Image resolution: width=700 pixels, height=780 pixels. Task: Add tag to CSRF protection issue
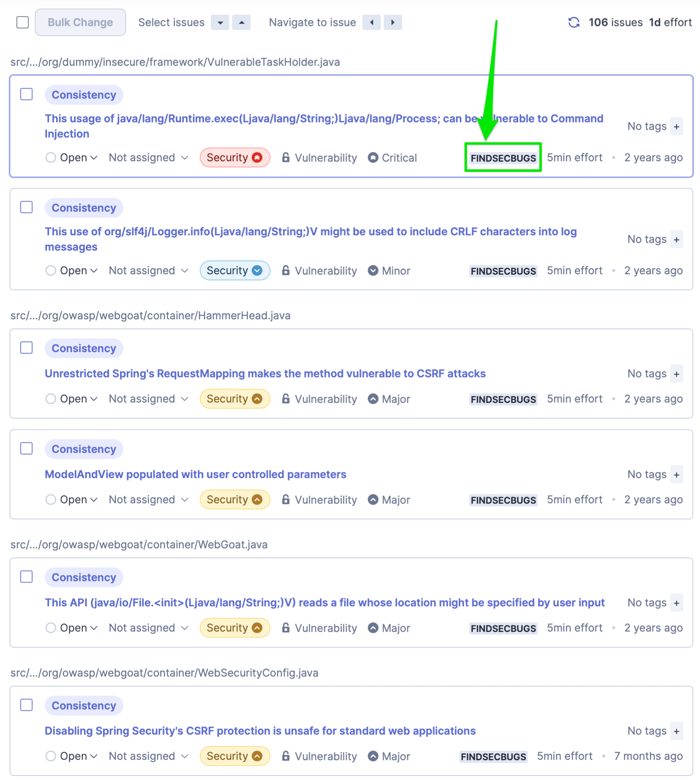coord(676,731)
